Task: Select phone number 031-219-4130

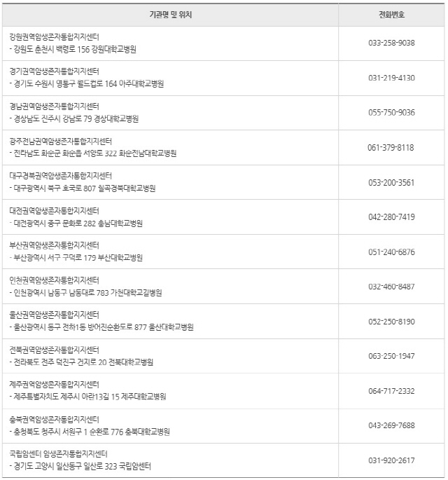Action: [x=391, y=78]
